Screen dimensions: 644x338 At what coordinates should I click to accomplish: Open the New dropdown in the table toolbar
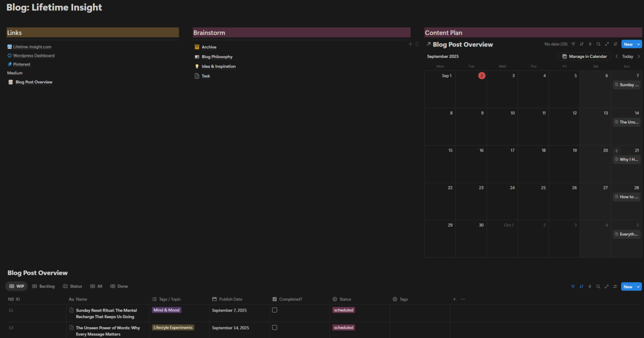[639, 287]
